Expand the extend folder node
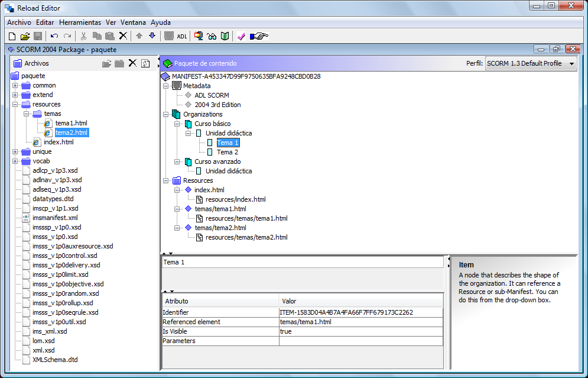The width and height of the screenshot is (588, 378). (x=15, y=95)
